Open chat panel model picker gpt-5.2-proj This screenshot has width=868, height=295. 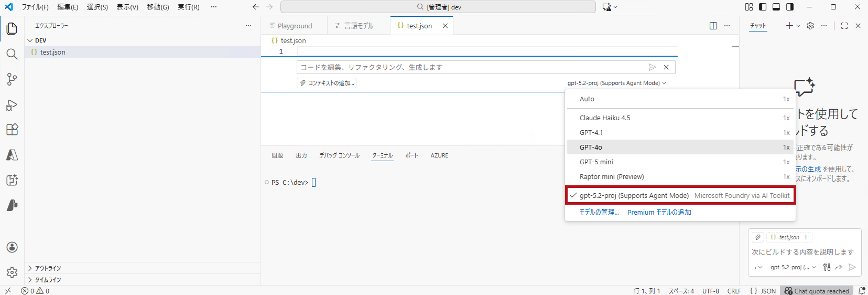click(793, 267)
